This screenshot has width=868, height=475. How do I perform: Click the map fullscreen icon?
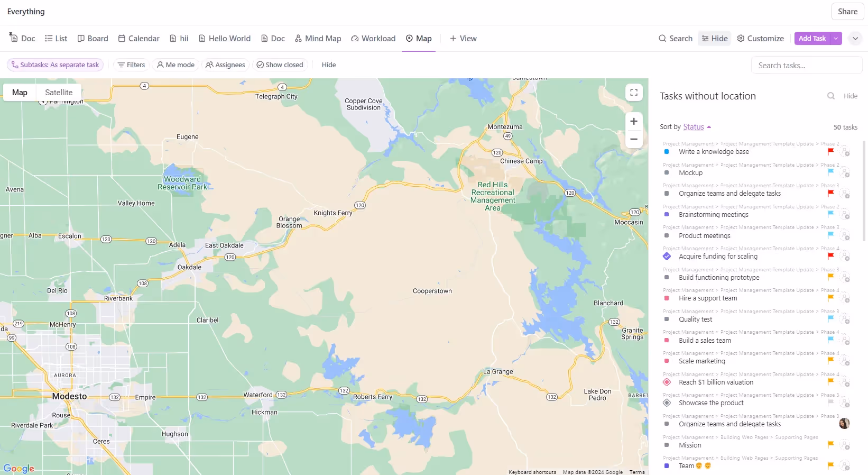tap(634, 93)
